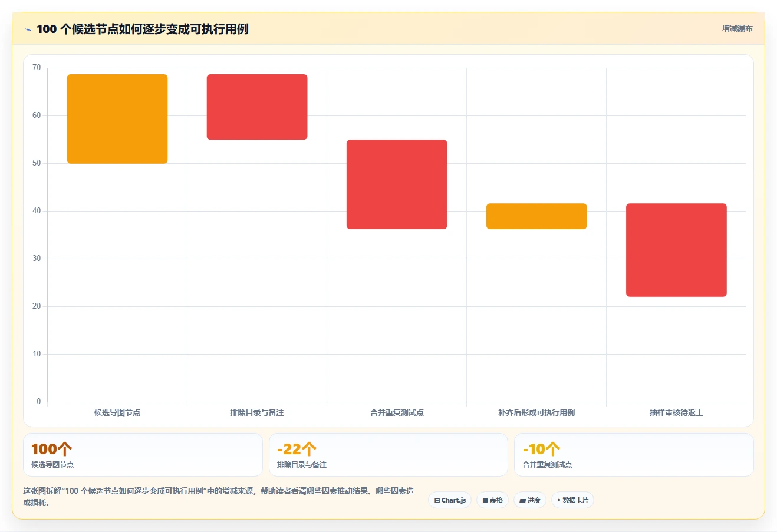777x532 pixels.
Task: Click axis label 候选导图节点 under chart
Action: (x=117, y=412)
